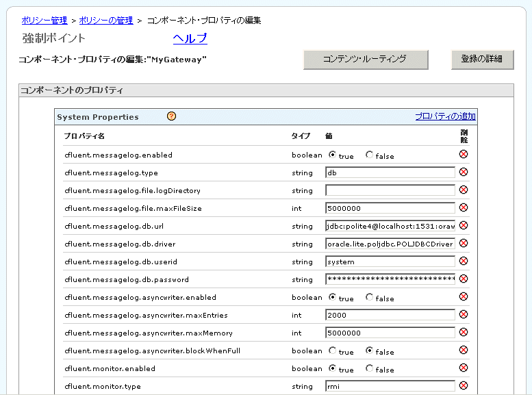This screenshot has width=532, height=395.
Task: Open the ポリシー管理 breadcrumb link
Action: pyautogui.click(x=45, y=21)
